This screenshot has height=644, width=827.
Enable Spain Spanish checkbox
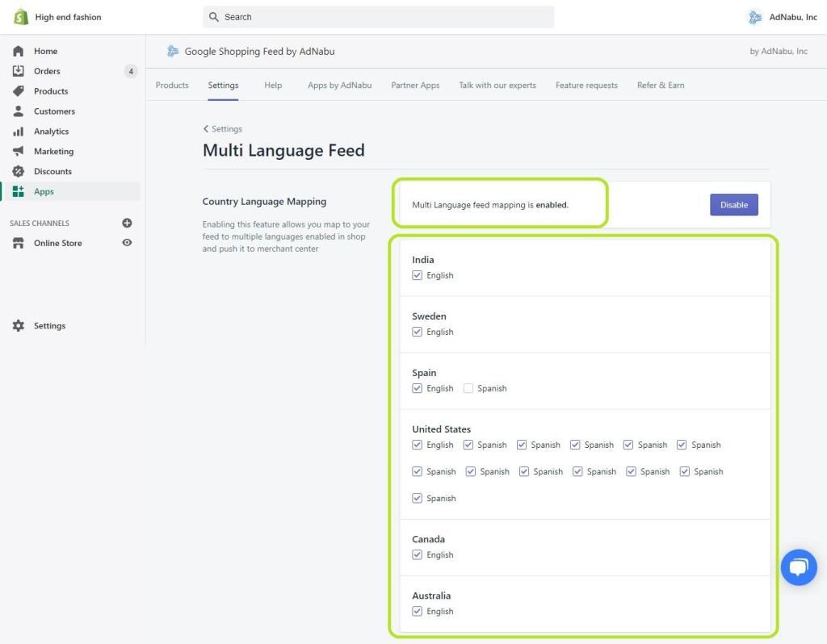(x=468, y=388)
